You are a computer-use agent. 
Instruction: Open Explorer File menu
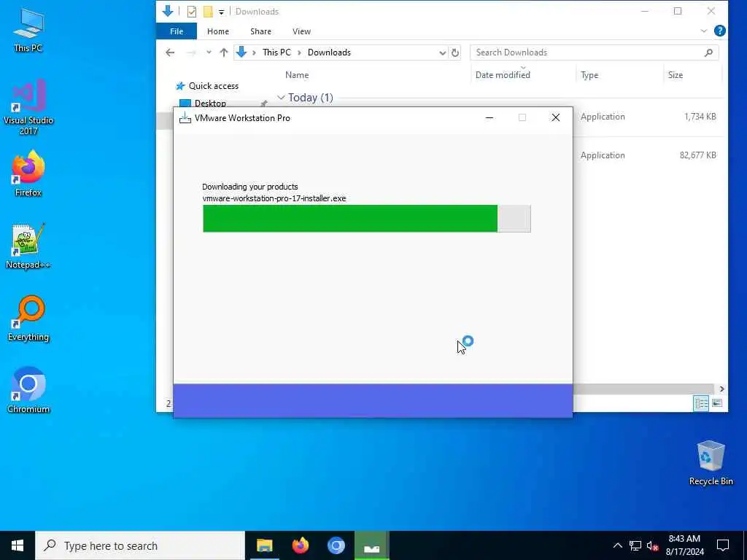pos(177,31)
